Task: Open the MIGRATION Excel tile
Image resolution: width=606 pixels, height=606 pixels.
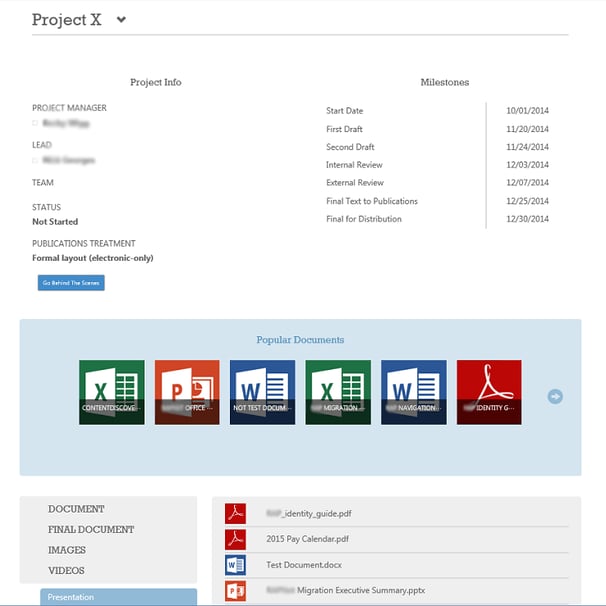Action: point(338,392)
